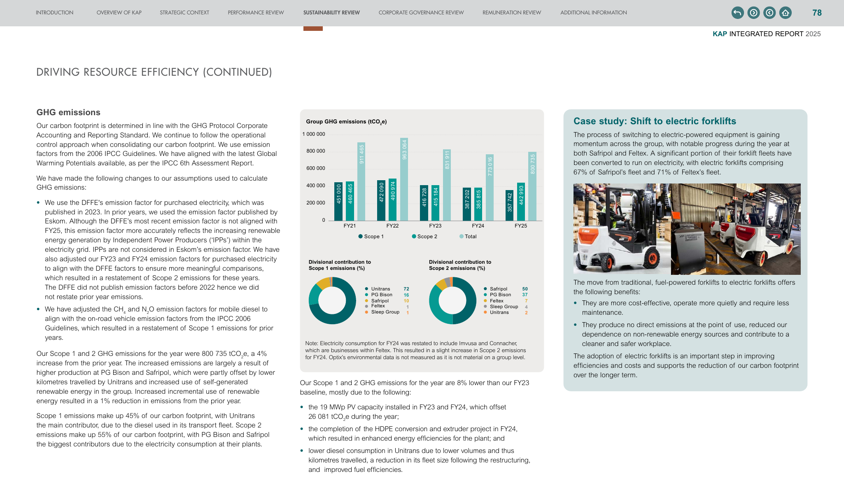Viewport: 844px width, 504px height.
Task: Open the Overview of KAP tab
Action: coord(119,13)
